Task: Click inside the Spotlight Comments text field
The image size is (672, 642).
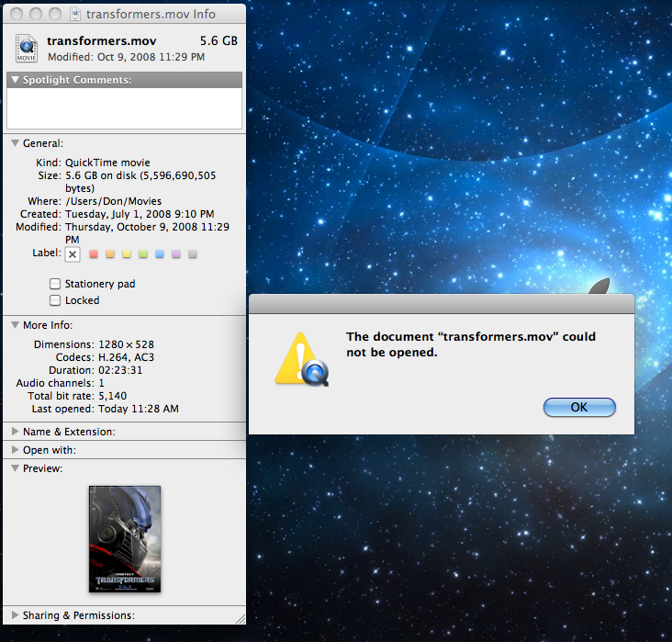Action: 124,108
